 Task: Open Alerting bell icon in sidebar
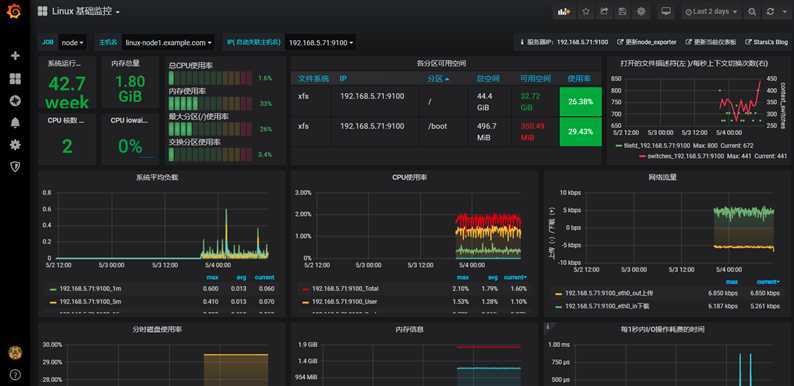point(15,123)
